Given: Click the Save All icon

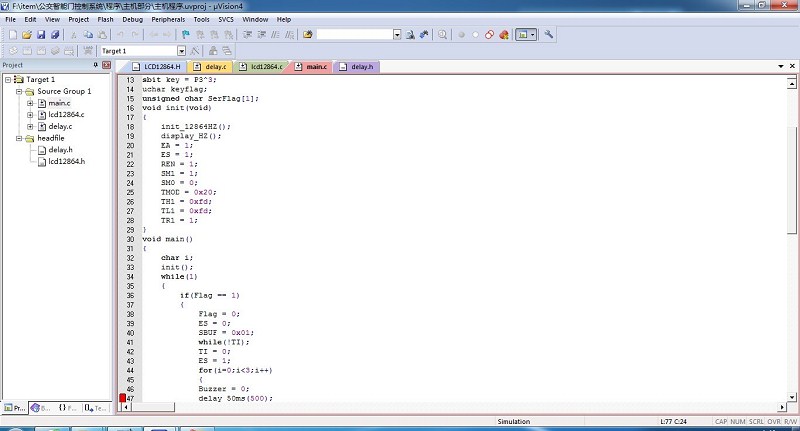Looking at the screenshot, I should [x=54, y=34].
